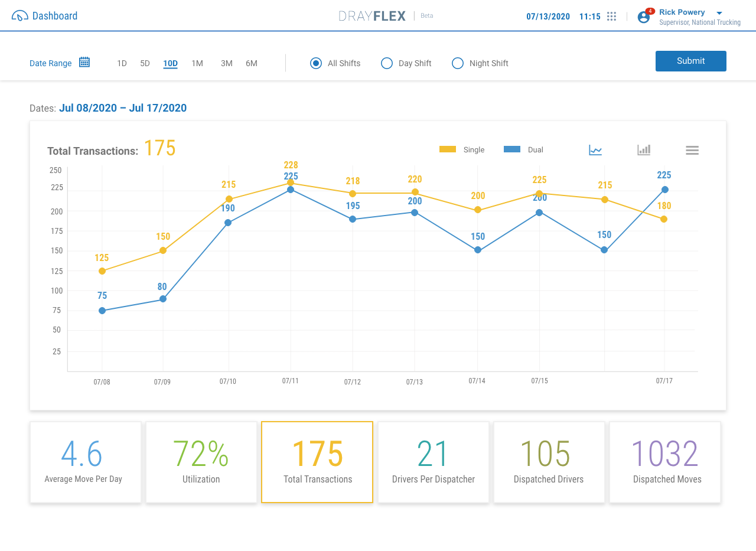Switch to line chart view
The width and height of the screenshot is (756, 551).
click(595, 150)
